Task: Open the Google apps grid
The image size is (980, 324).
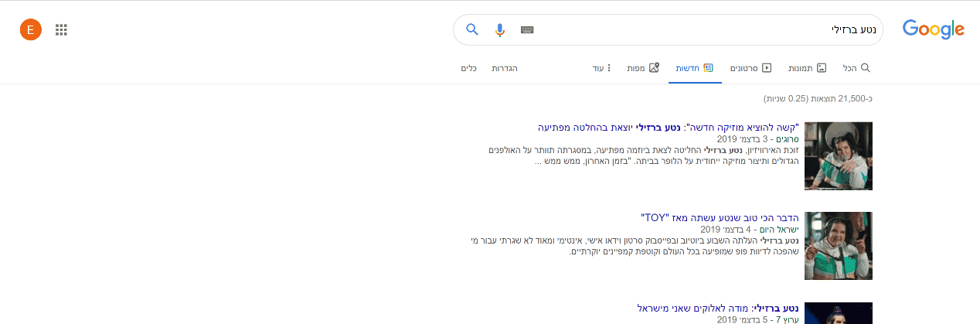Action: point(62,30)
